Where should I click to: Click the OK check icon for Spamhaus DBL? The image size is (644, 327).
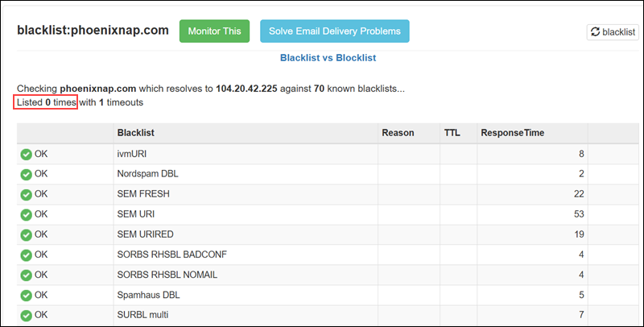pyautogui.click(x=27, y=296)
